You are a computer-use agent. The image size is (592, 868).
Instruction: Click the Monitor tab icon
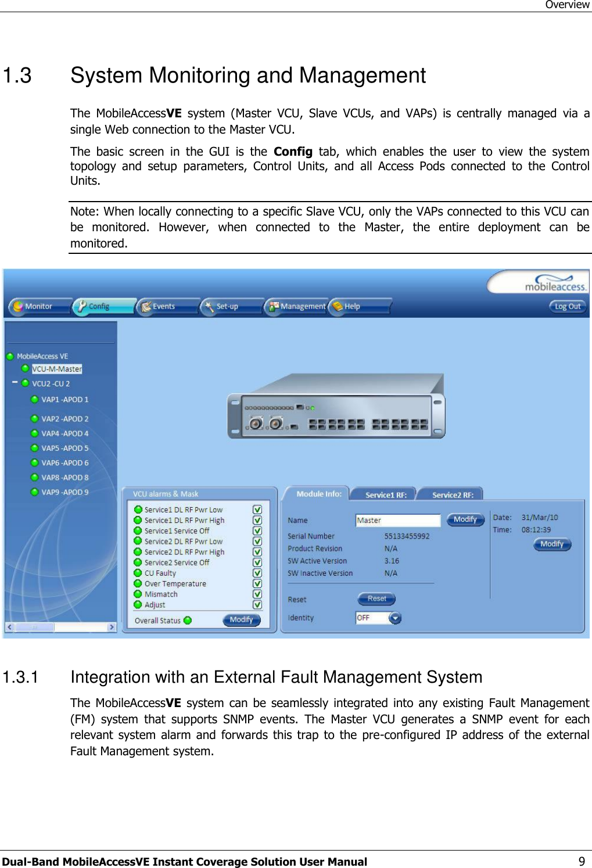tap(18, 306)
